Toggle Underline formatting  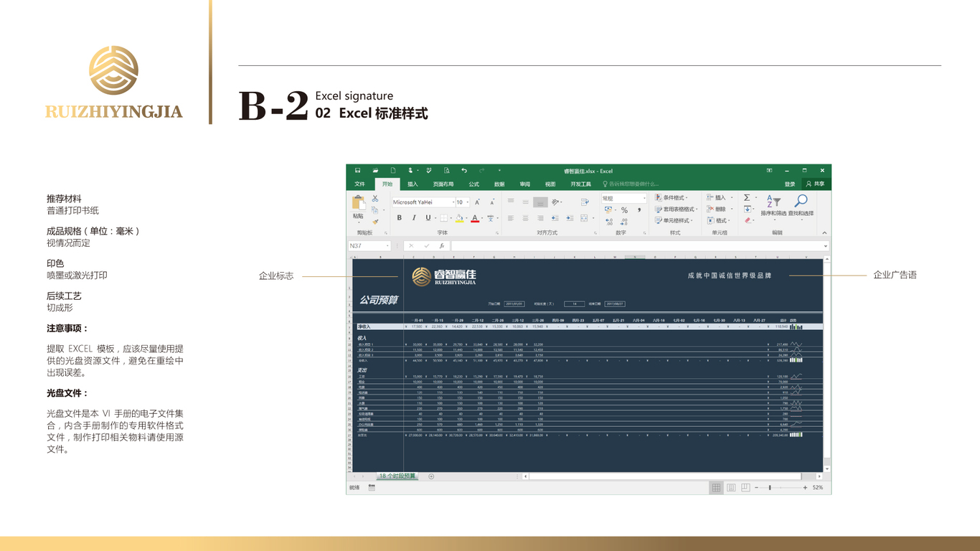pos(428,217)
